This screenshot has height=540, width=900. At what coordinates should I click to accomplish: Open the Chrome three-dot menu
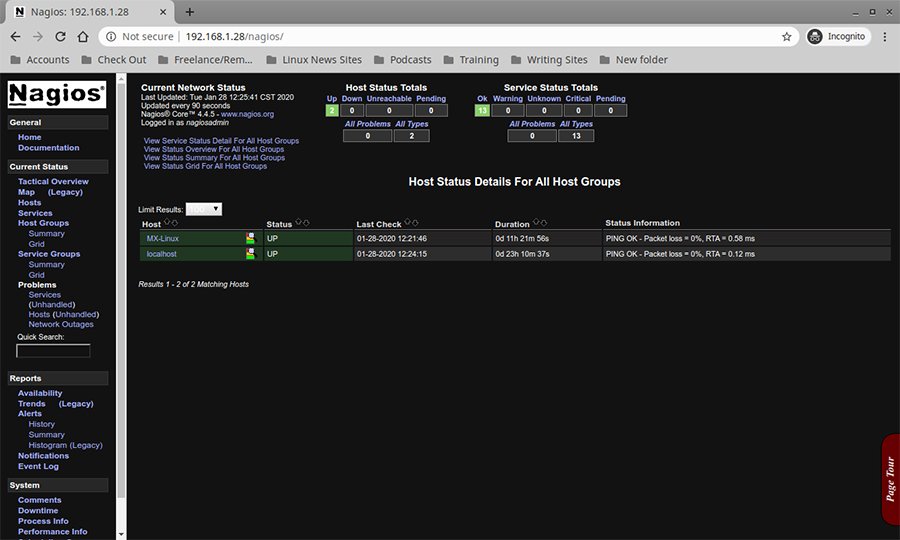tap(885, 36)
